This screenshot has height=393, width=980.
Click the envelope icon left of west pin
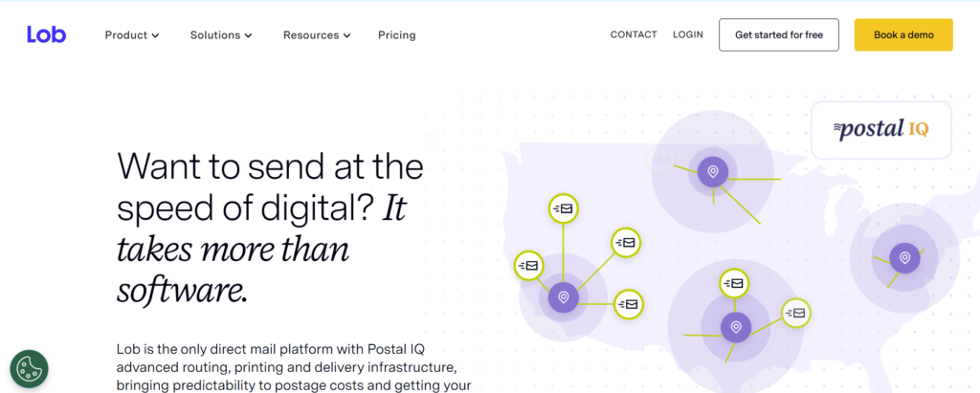(x=528, y=265)
